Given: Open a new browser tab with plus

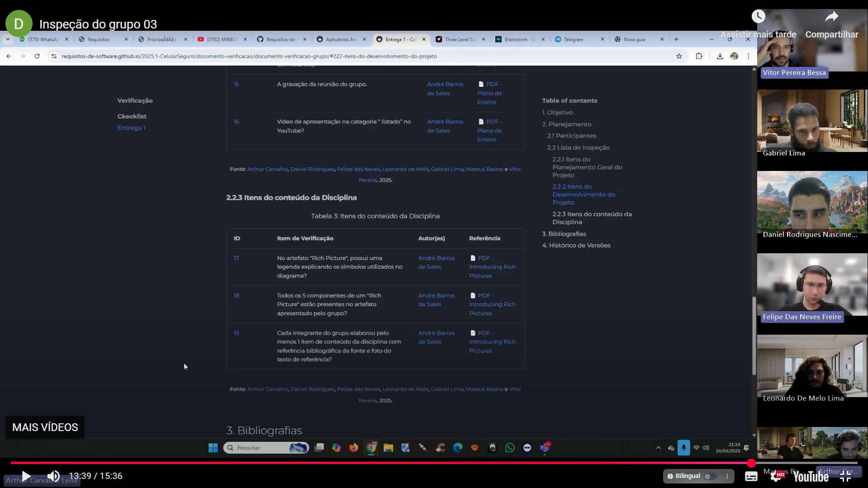Looking at the screenshot, I should tap(676, 39).
